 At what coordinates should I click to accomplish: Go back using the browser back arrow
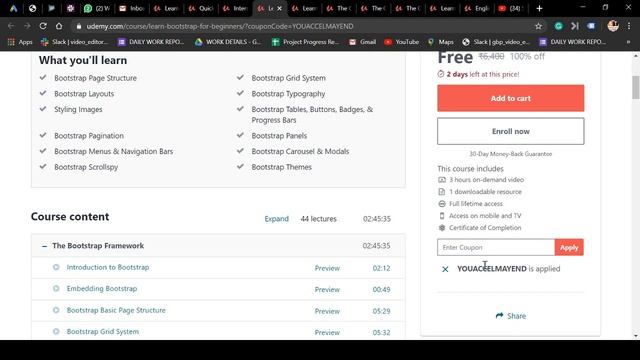click(x=11, y=26)
